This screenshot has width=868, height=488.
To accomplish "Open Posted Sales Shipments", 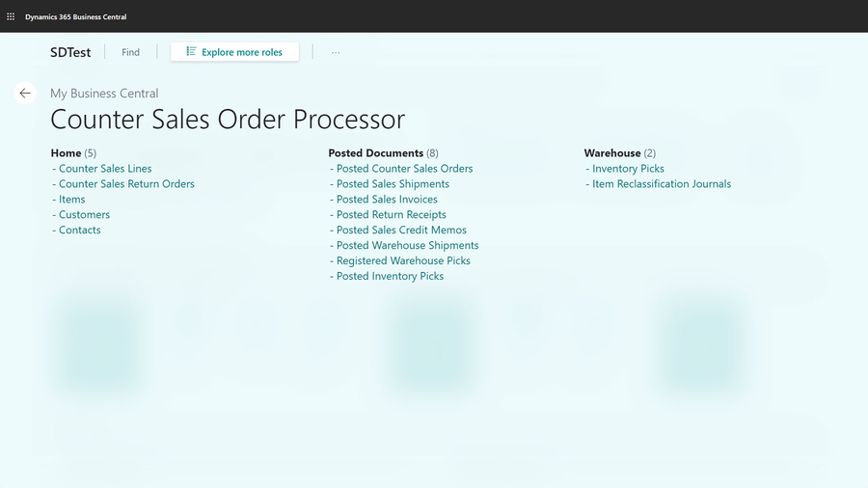I will [x=393, y=184].
